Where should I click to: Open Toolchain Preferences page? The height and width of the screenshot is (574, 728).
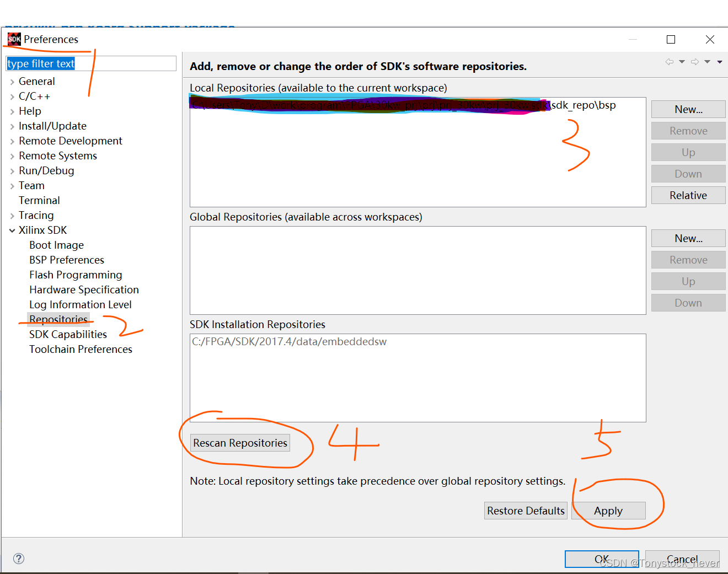81,349
